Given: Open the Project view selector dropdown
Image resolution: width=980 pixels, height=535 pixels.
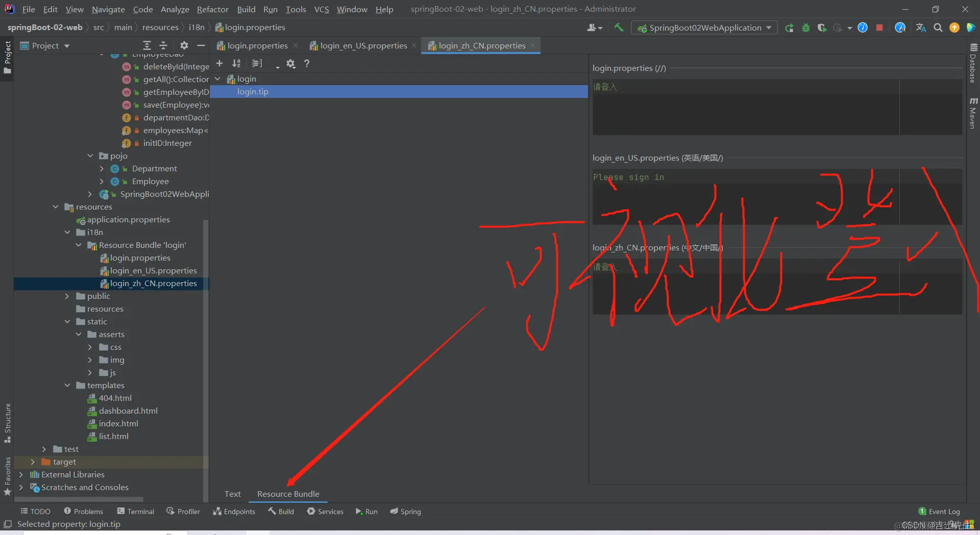Looking at the screenshot, I should pos(45,45).
